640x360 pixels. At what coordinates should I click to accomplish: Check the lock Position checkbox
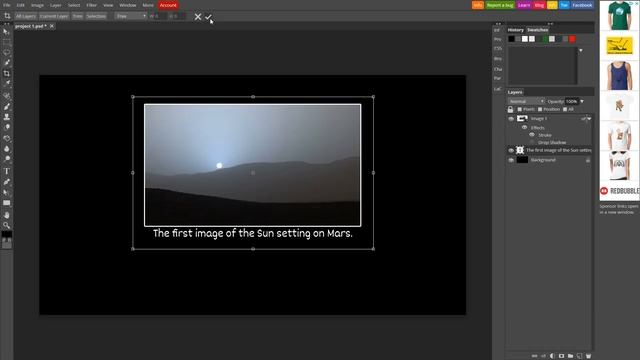point(540,109)
